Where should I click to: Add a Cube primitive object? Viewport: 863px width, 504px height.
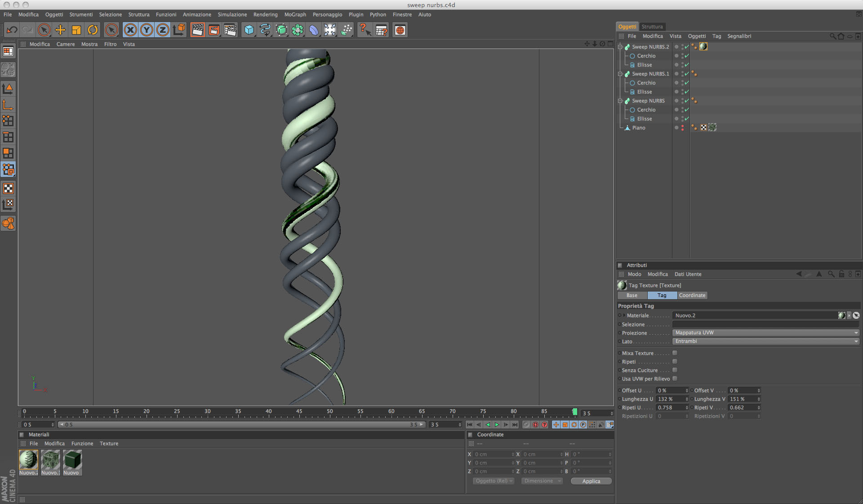249,30
